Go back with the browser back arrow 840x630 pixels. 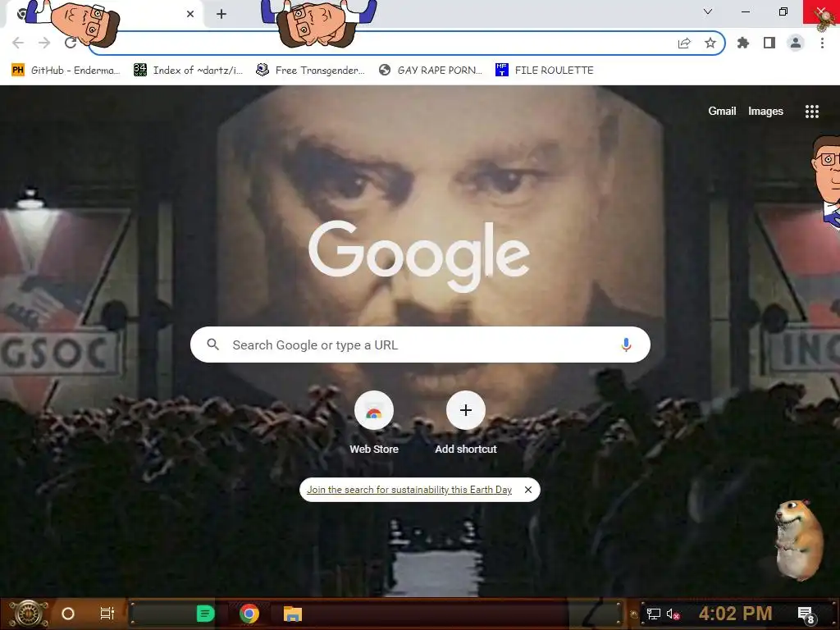pyautogui.click(x=18, y=43)
